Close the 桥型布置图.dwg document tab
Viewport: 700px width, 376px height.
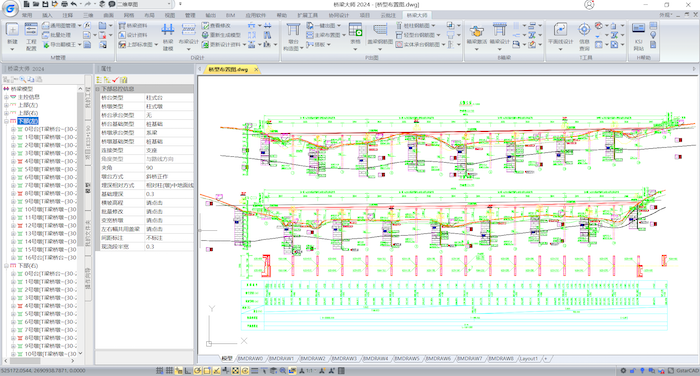[256, 70]
